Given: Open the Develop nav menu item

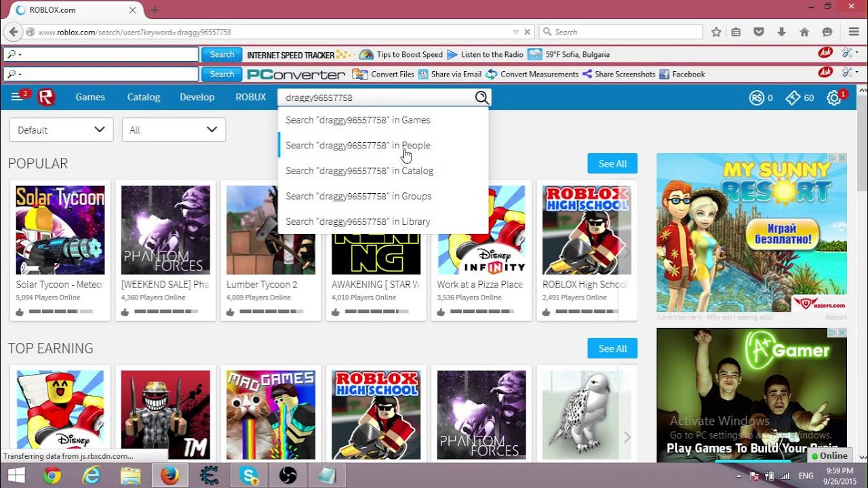Looking at the screenshot, I should pos(197,98).
